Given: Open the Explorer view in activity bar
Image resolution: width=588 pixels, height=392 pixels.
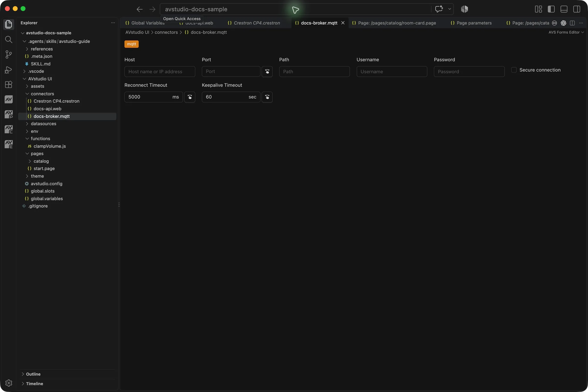Looking at the screenshot, I should tap(9, 24).
